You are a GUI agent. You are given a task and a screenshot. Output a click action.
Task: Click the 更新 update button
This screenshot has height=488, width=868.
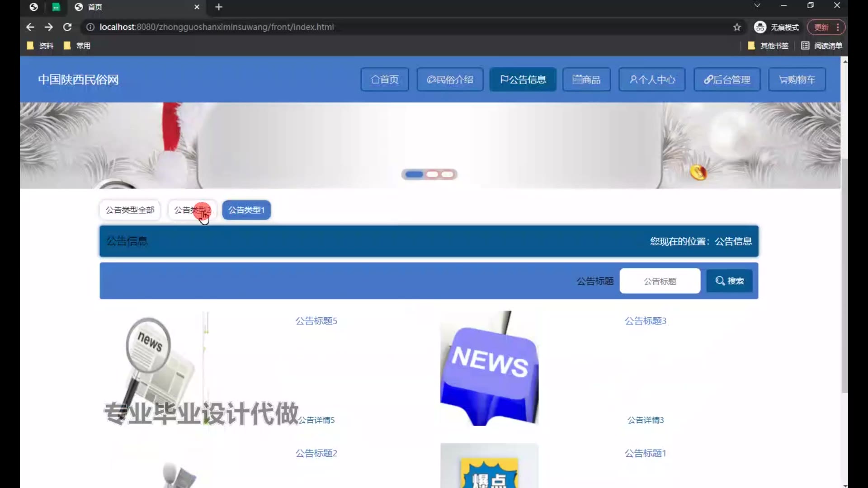click(x=826, y=27)
